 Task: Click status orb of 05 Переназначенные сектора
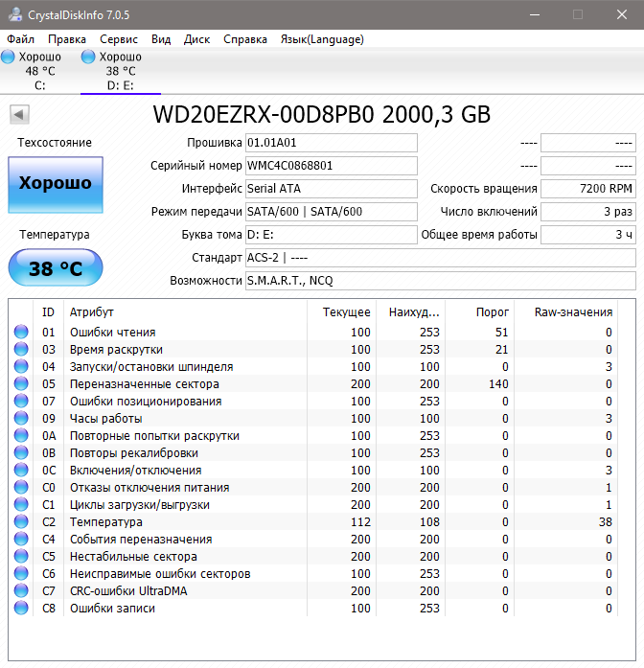coord(21,384)
